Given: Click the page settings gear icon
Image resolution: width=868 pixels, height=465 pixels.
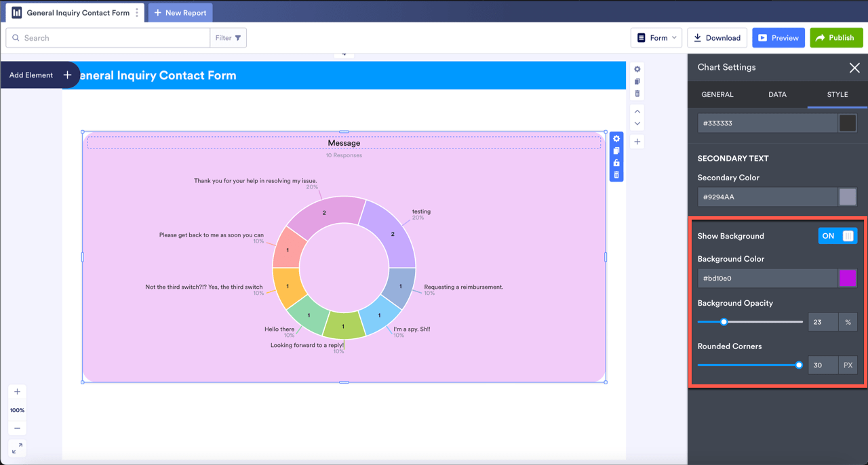Looking at the screenshot, I should tap(637, 69).
